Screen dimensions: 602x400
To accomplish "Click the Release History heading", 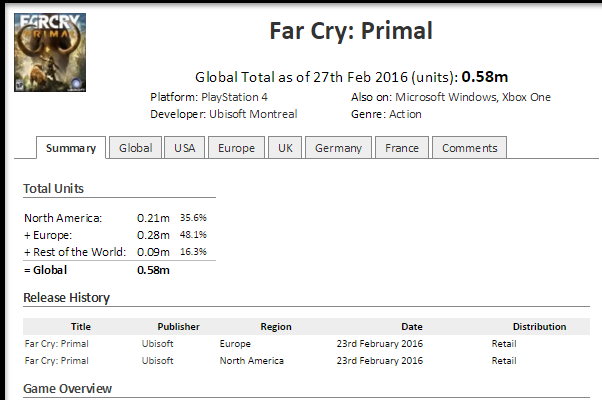I will (66, 298).
